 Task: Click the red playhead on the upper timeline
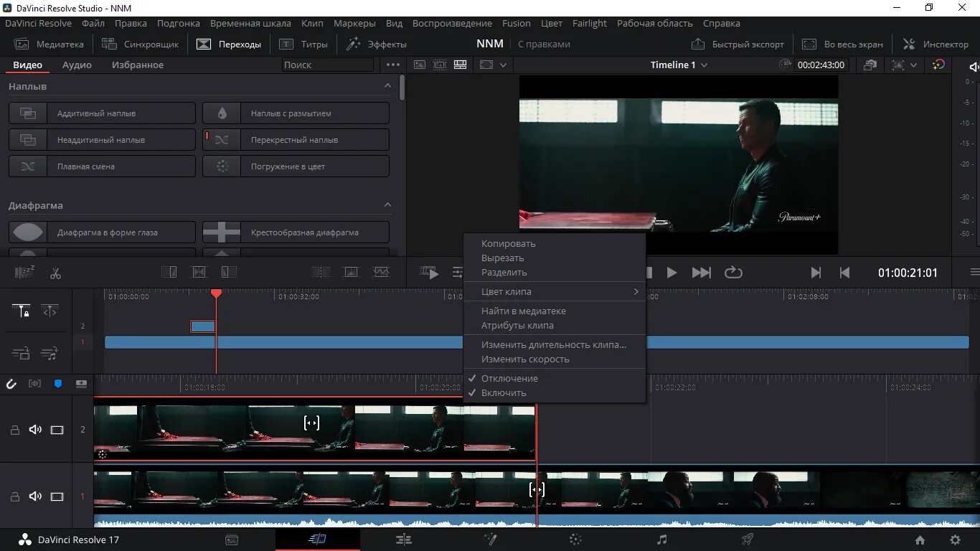click(x=216, y=294)
